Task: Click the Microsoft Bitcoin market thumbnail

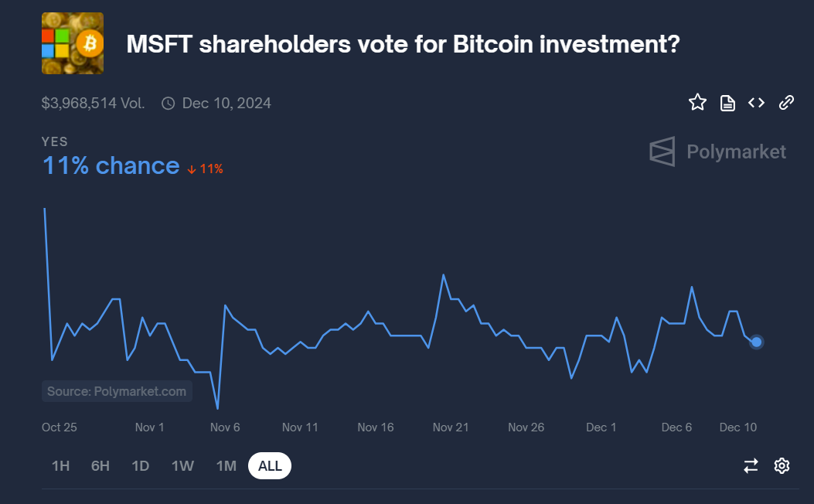Action: coord(73,43)
